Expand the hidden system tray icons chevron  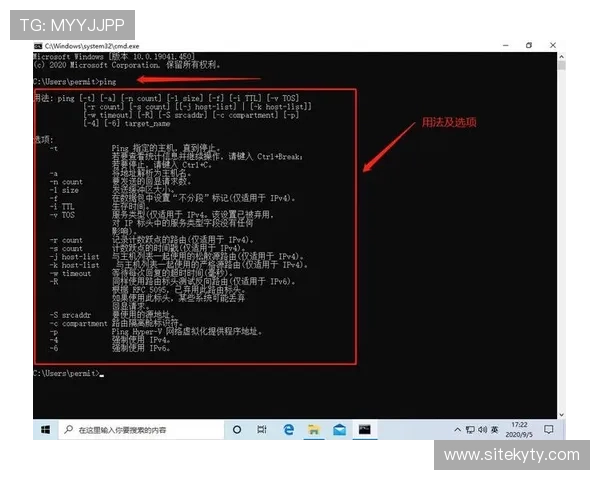(x=457, y=430)
